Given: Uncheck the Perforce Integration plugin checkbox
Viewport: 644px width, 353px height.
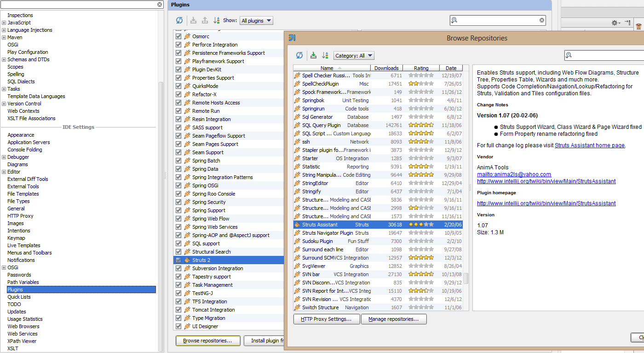Looking at the screenshot, I should [x=178, y=45].
